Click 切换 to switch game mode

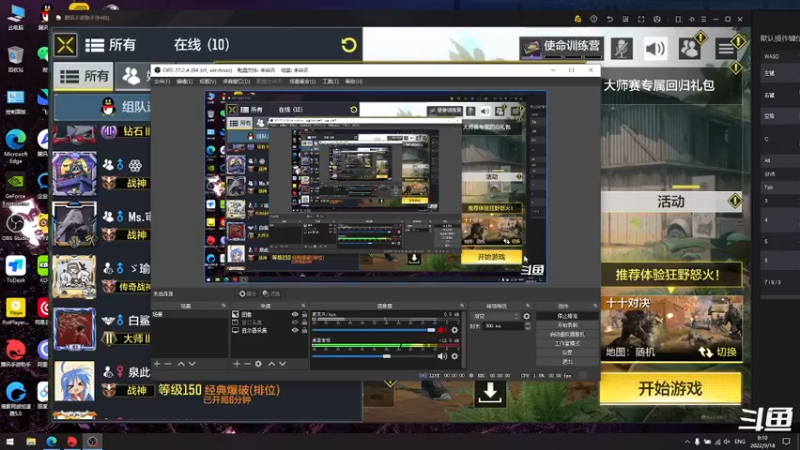tap(717, 352)
